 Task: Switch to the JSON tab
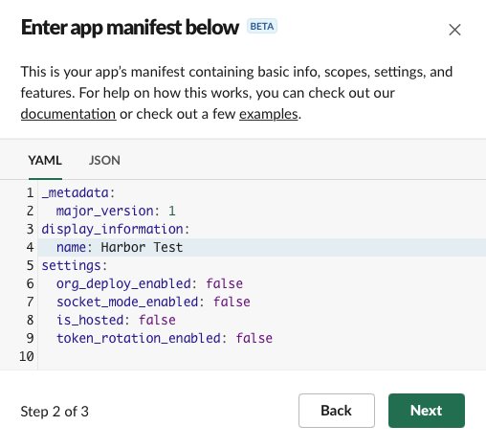tap(104, 160)
